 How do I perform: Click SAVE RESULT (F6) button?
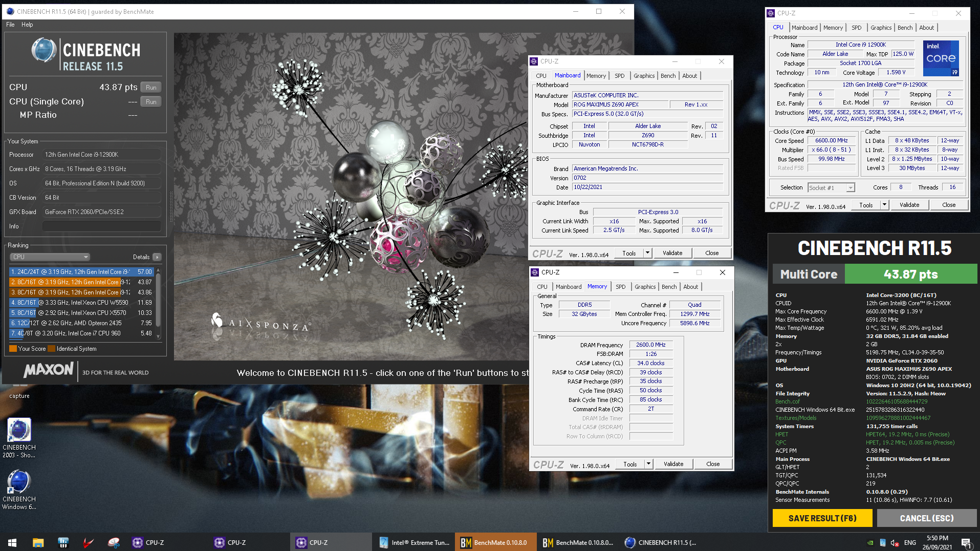822,518
